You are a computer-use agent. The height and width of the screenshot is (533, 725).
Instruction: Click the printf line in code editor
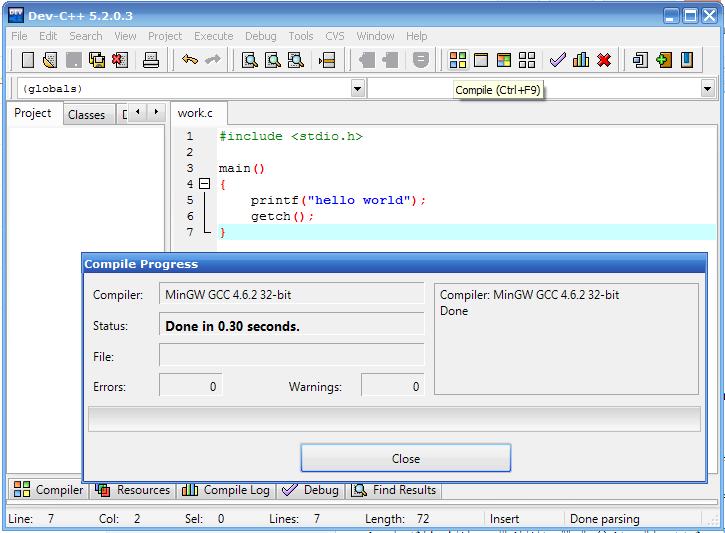[x=338, y=200]
